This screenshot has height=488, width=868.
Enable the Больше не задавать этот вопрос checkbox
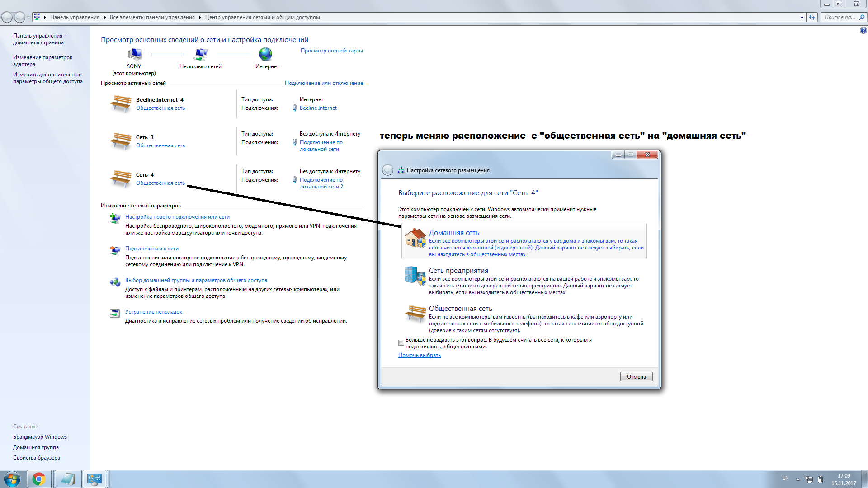pyautogui.click(x=401, y=343)
